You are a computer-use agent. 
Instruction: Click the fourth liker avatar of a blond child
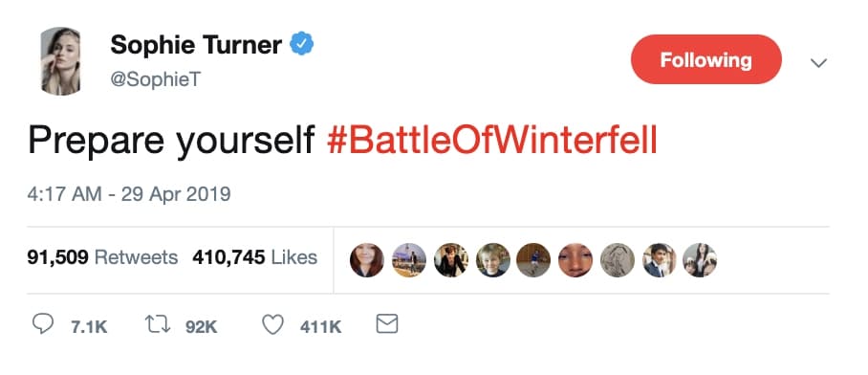point(492,260)
